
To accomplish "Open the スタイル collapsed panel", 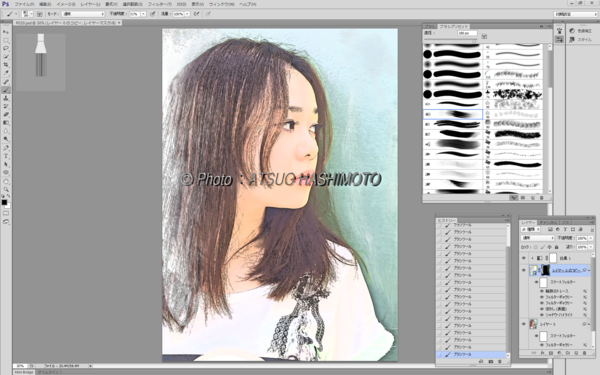I will coord(581,39).
